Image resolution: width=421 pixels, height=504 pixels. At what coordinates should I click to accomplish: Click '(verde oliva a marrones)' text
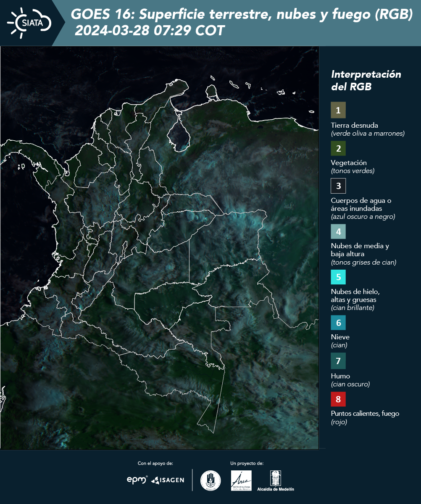(368, 134)
